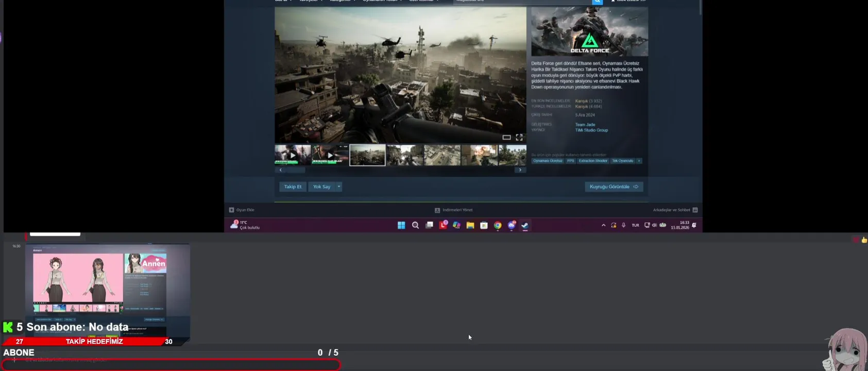Screen dimensions: 868x371
Task: Click the Takip Et button
Action: (x=293, y=187)
